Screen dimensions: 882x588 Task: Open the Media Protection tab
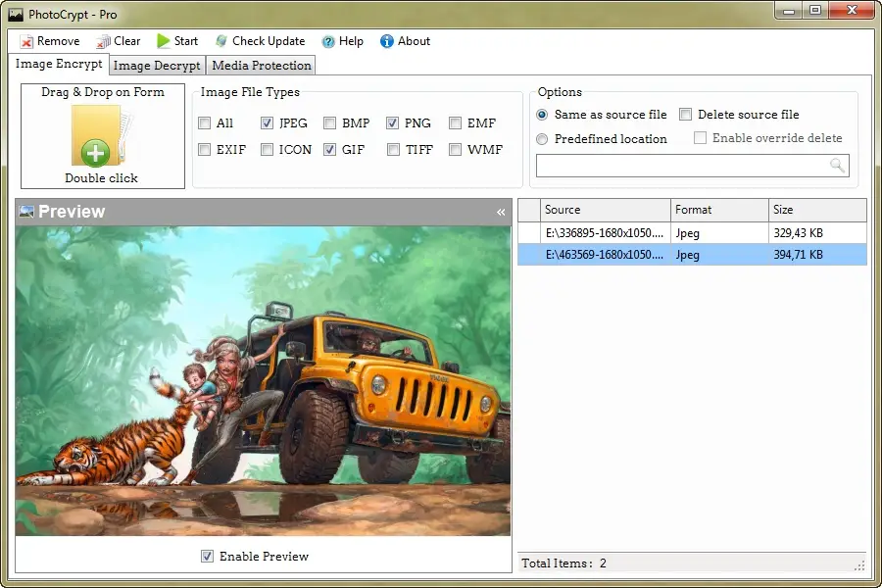pyautogui.click(x=261, y=66)
